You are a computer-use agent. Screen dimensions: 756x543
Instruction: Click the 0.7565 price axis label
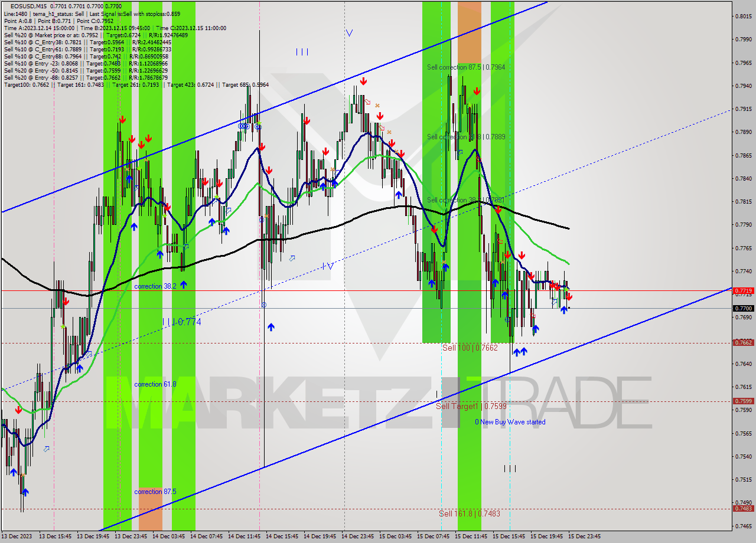click(744, 433)
